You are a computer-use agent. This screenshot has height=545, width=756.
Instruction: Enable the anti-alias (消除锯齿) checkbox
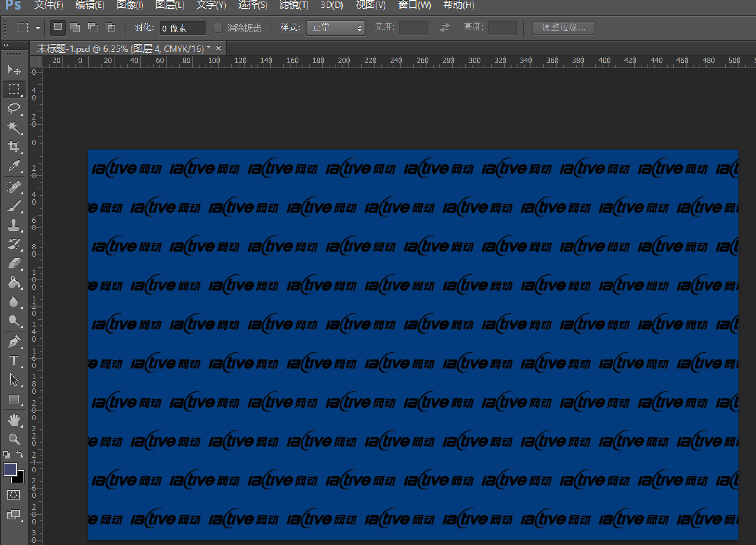pos(218,28)
